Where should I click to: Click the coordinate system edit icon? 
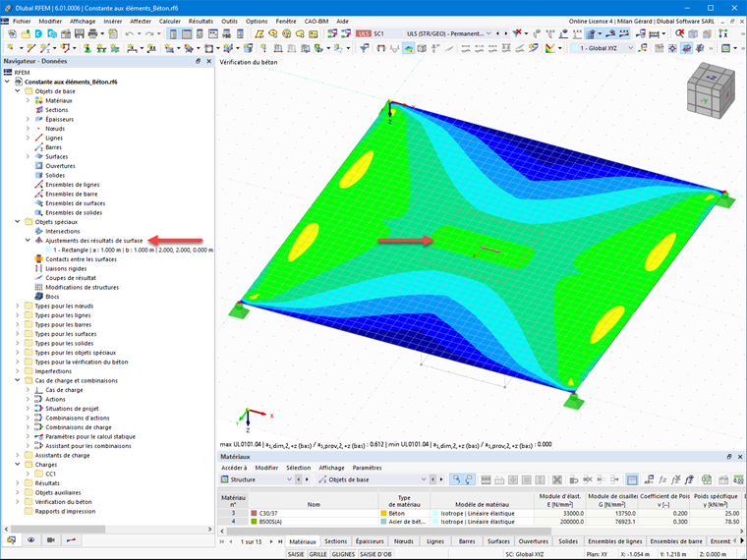click(x=643, y=48)
